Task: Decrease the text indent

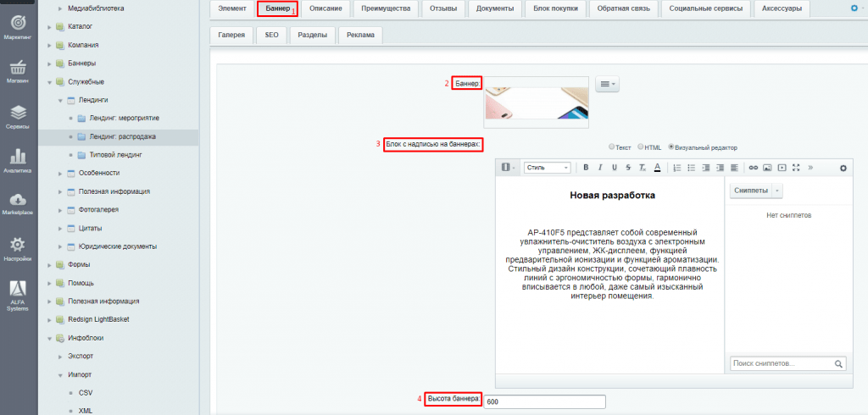Action: [x=721, y=168]
